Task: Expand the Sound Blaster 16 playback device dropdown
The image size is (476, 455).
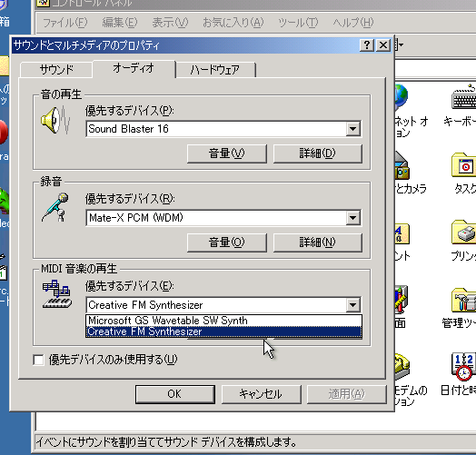Action: (x=352, y=129)
